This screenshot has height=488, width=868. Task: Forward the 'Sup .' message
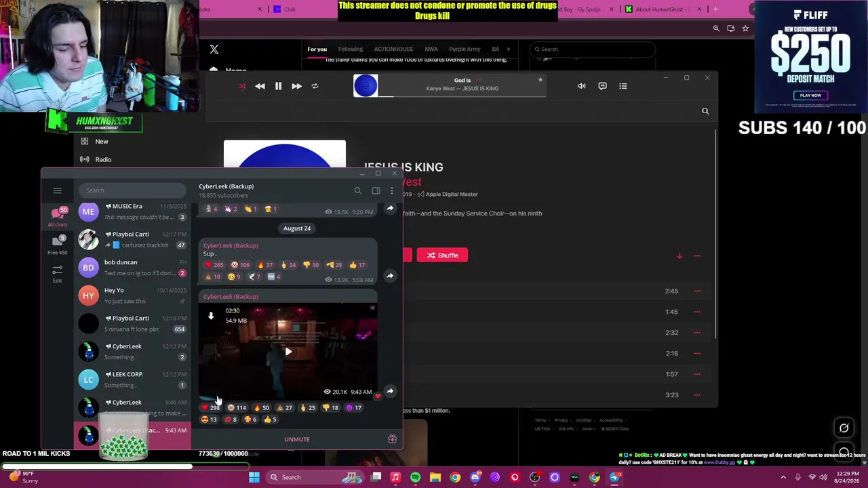pyautogui.click(x=390, y=276)
